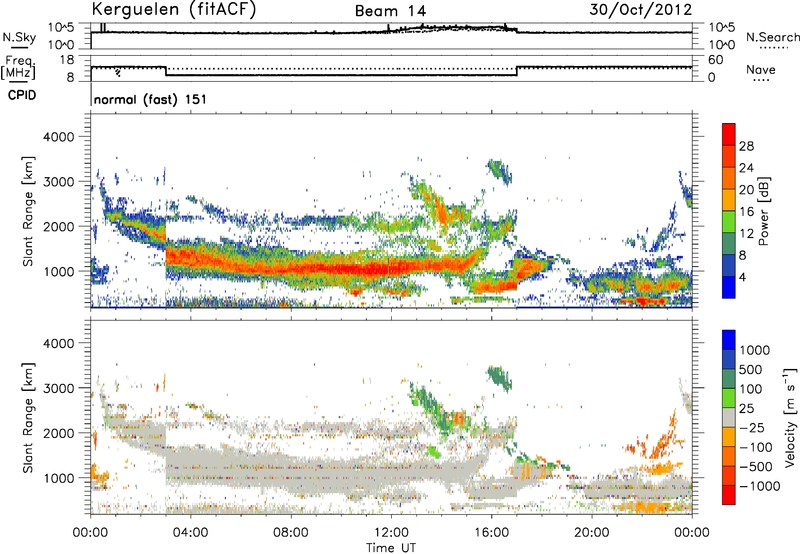Click the 4000 tick in power panel
The image size is (800, 554).
58,137
